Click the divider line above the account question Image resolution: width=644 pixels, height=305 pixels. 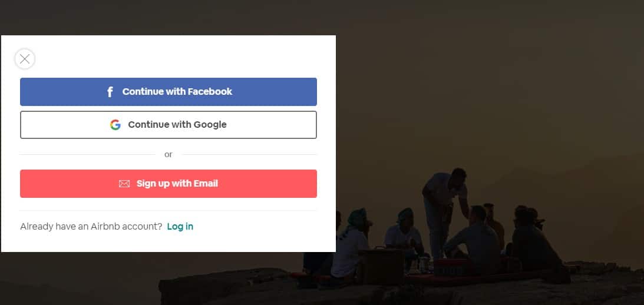(x=169, y=211)
